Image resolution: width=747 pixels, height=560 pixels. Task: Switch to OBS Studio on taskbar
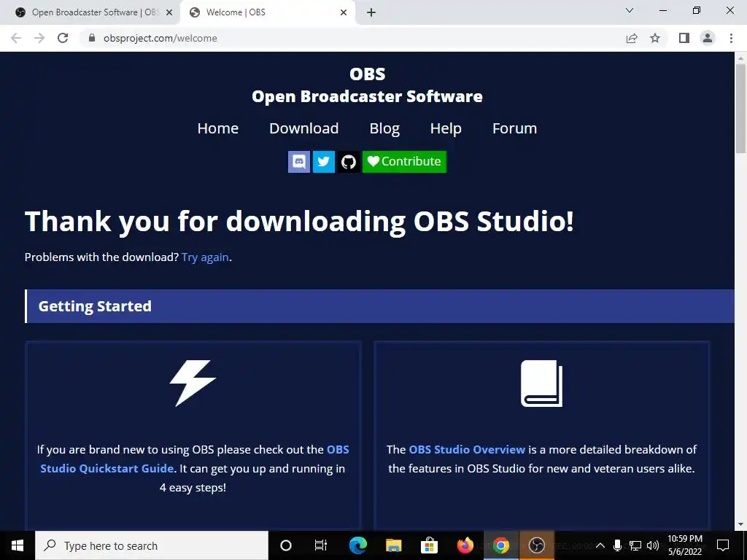537,545
